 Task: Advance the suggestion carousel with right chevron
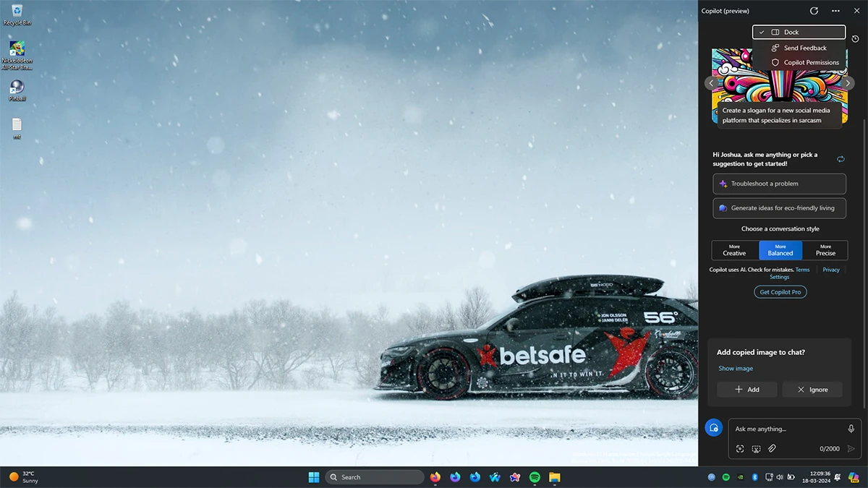pos(847,83)
